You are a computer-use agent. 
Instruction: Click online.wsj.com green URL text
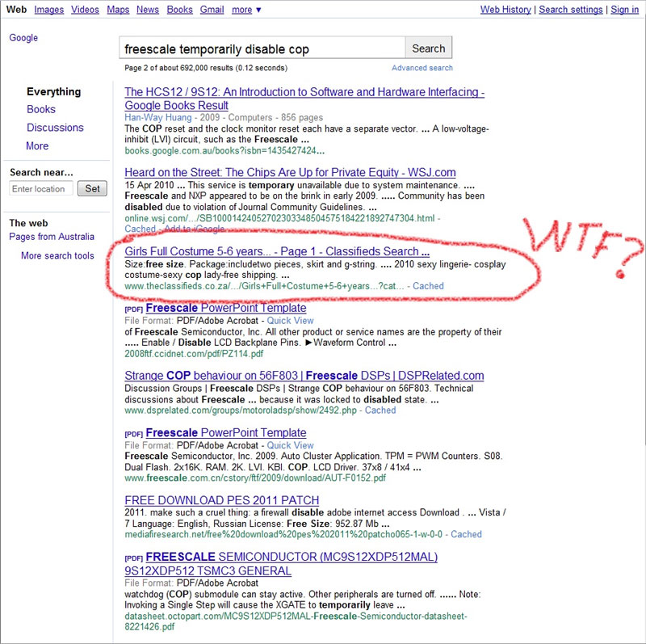point(279,218)
